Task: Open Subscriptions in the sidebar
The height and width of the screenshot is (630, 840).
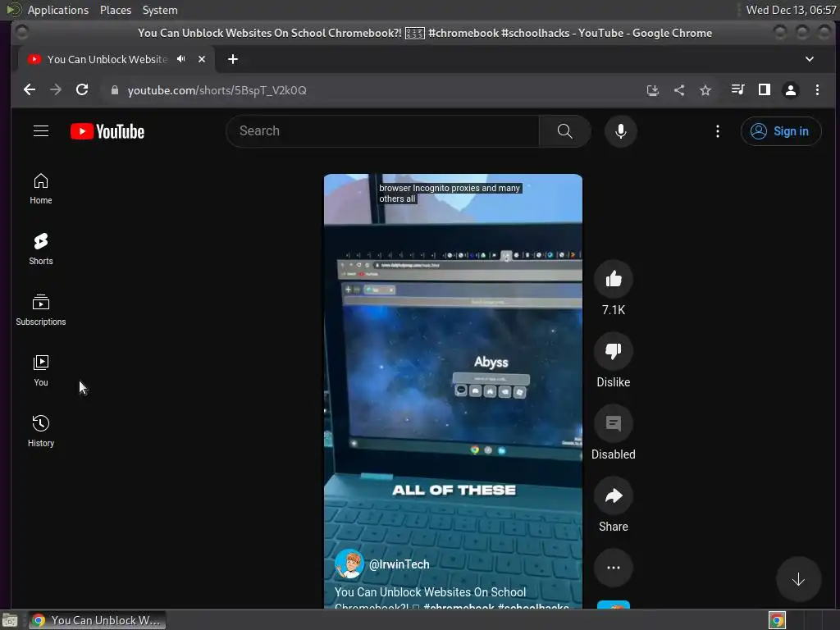Action: point(41,311)
